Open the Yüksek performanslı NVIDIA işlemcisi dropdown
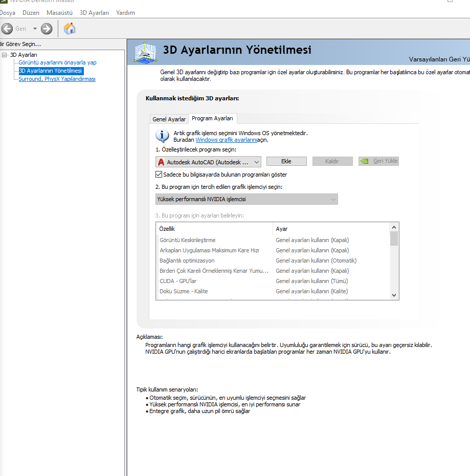The image size is (470, 476). click(247, 199)
